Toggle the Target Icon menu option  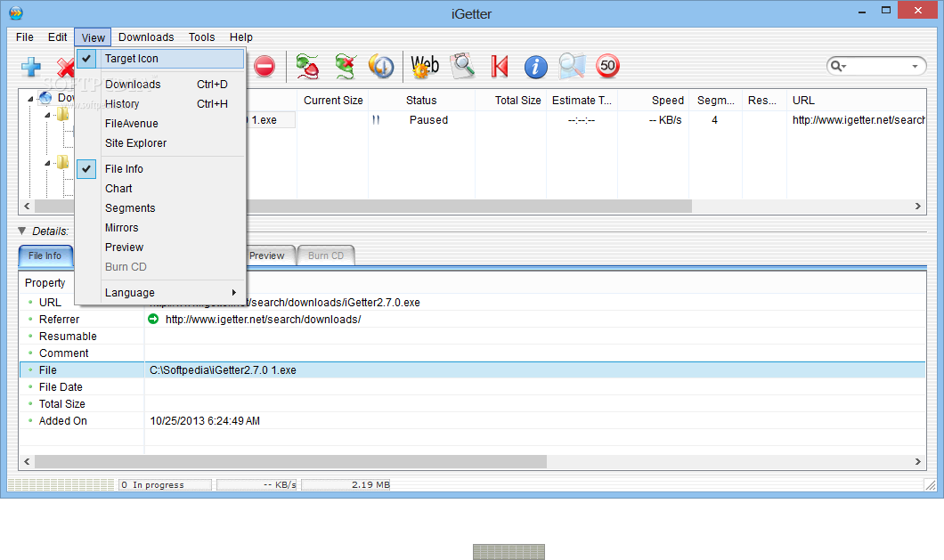click(160, 59)
